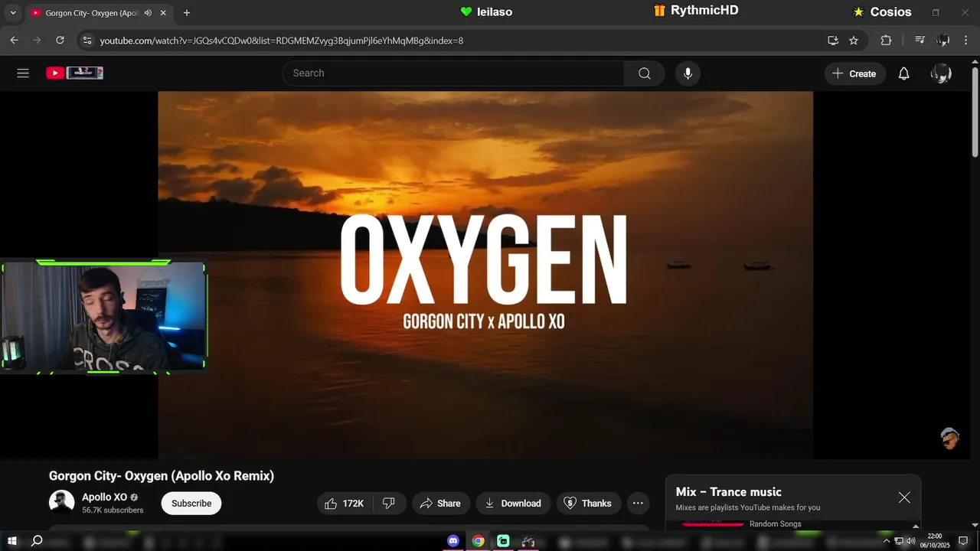Image resolution: width=980 pixels, height=551 pixels.
Task: Click the video title text
Action: [x=162, y=476]
